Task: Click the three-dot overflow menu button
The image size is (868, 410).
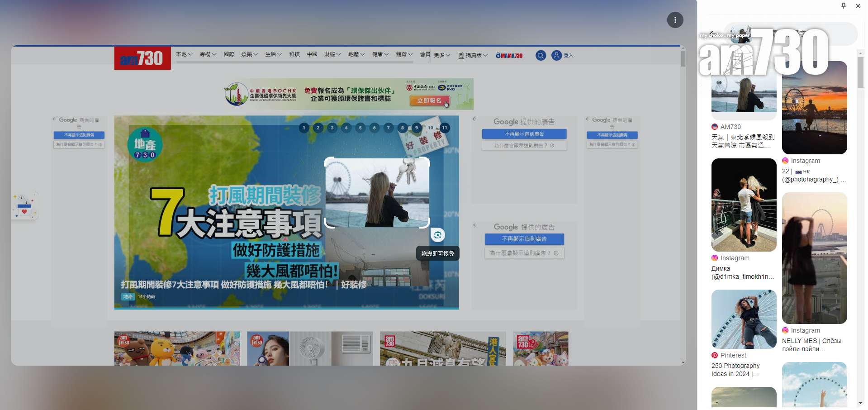Action: [675, 20]
